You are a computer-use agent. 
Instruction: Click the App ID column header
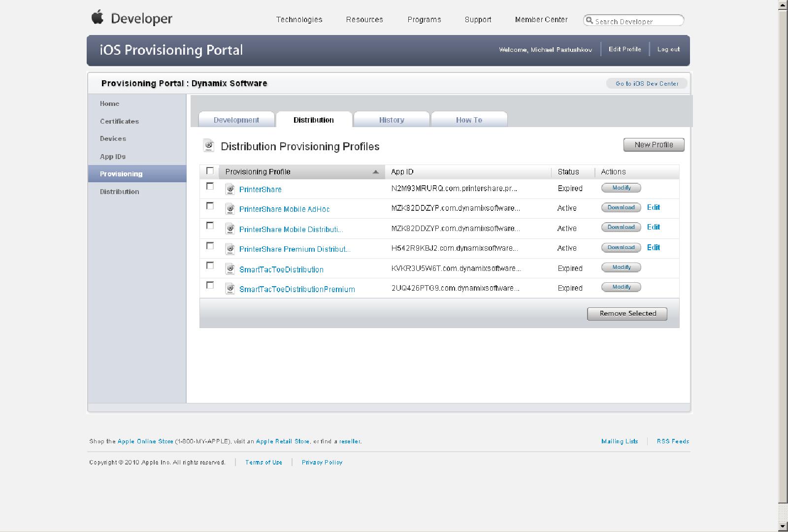tap(468, 172)
